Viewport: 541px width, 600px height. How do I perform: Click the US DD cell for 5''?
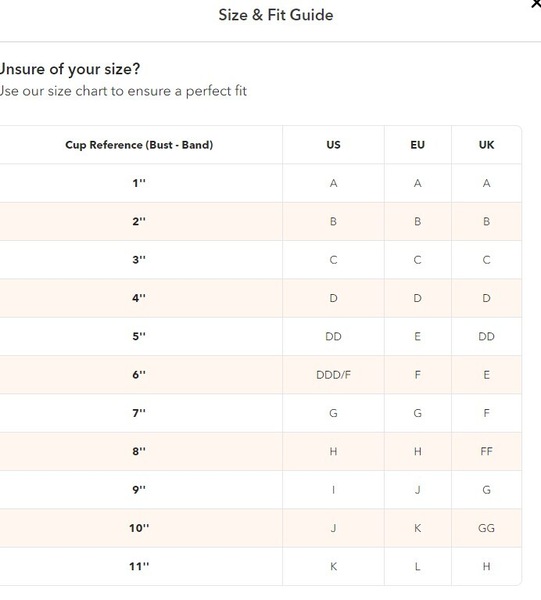click(333, 336)
